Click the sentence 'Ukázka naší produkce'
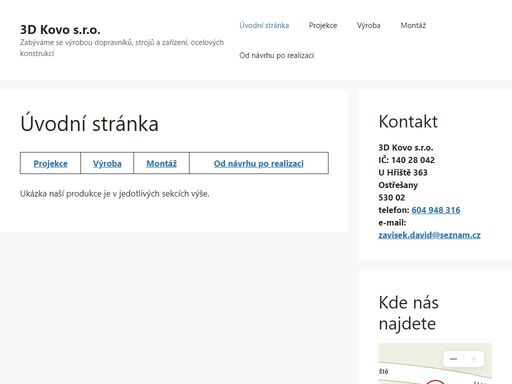512x384 pixels. pos(115,194)
